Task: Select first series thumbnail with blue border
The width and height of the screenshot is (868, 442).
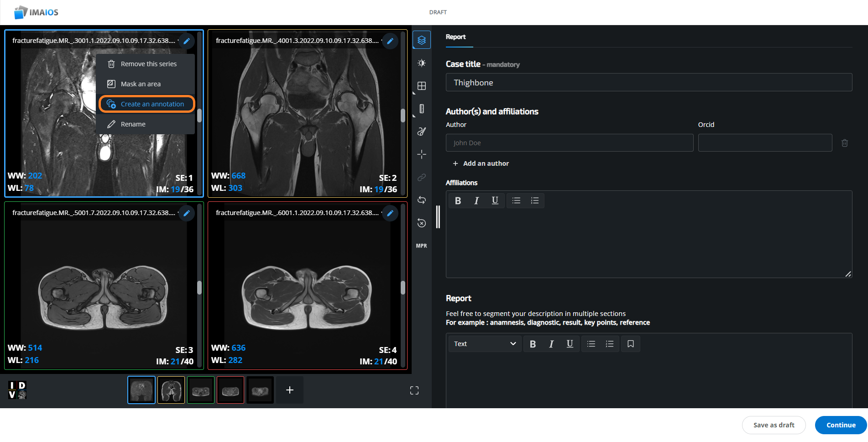Action: 141,390
